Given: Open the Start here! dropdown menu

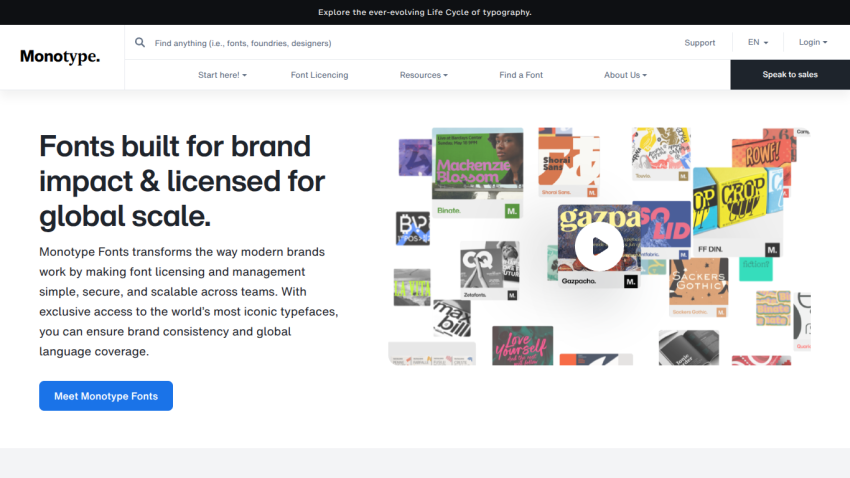Looking at the screenshot, I should click(x=222, y=75).
